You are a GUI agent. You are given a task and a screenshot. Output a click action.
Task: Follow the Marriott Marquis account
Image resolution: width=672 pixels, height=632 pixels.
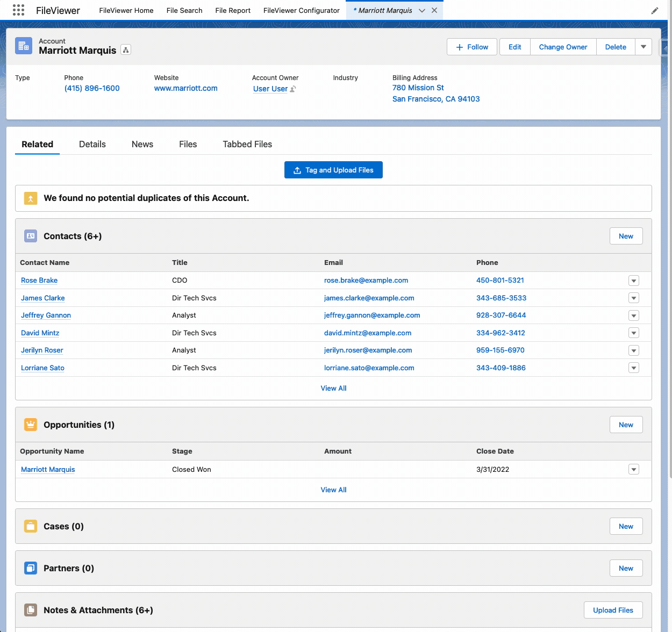click(x=472, y=47)
